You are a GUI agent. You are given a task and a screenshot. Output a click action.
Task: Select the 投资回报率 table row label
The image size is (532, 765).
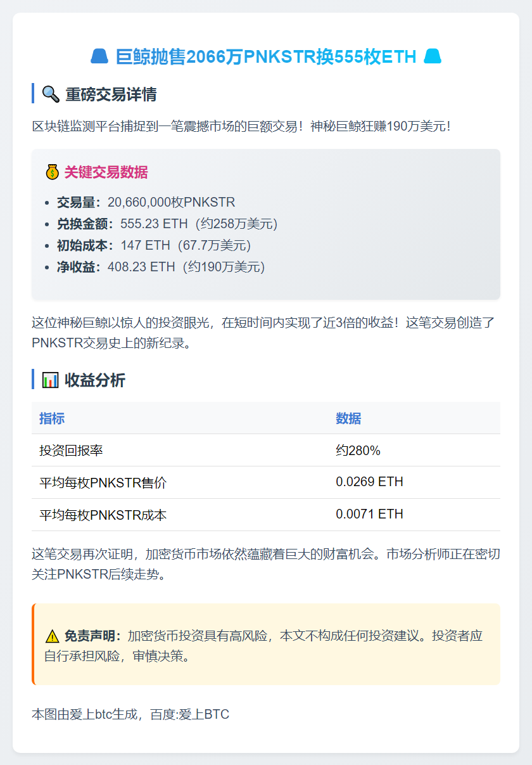pyautogui.click(x=71, y=451)
